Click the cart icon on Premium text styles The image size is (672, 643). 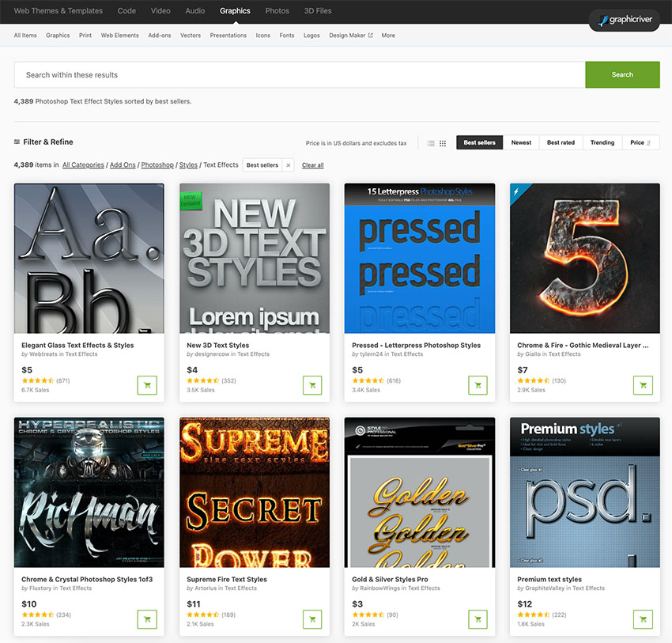tap(643, 619)
